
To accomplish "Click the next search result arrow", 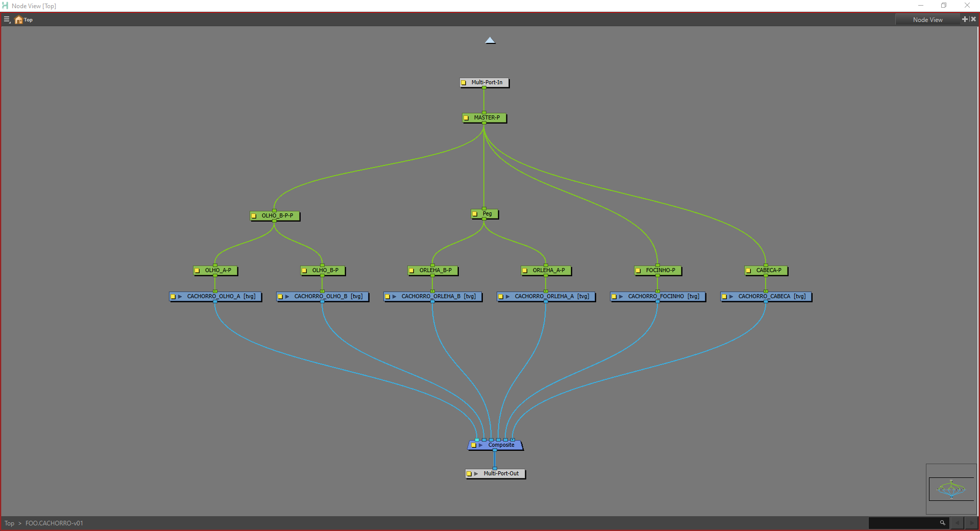I will click(971, 523).
